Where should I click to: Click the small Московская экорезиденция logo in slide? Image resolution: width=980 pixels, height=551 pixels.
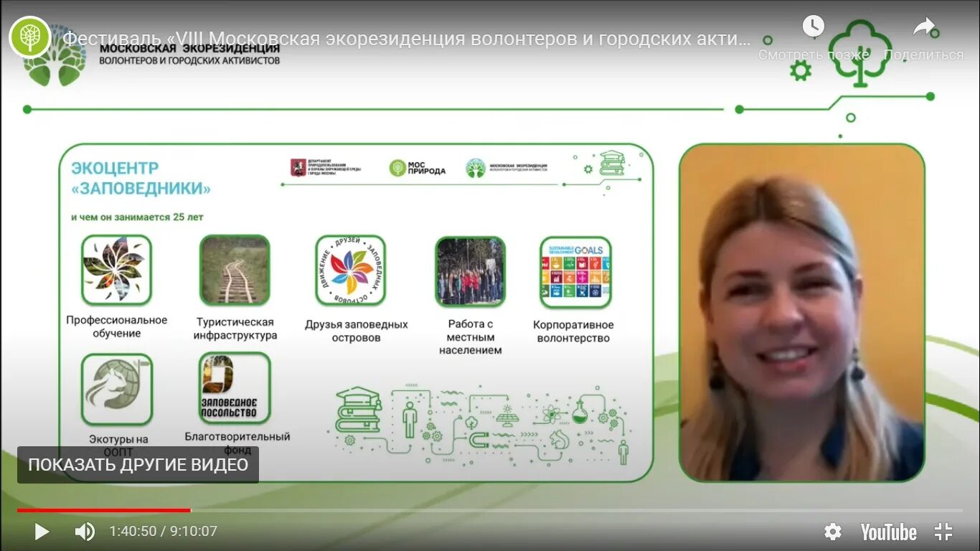tap(506, 168)
